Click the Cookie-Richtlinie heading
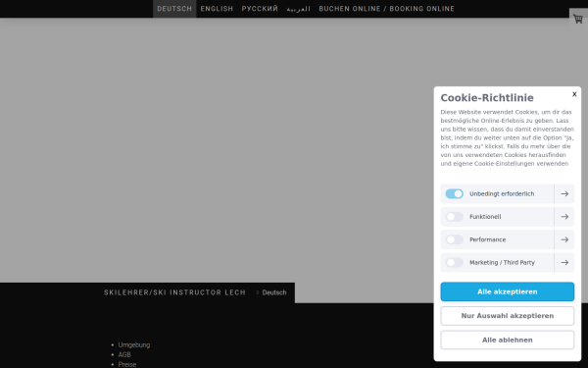The width and height of the screenshot is (588, 368). [487, 98]
